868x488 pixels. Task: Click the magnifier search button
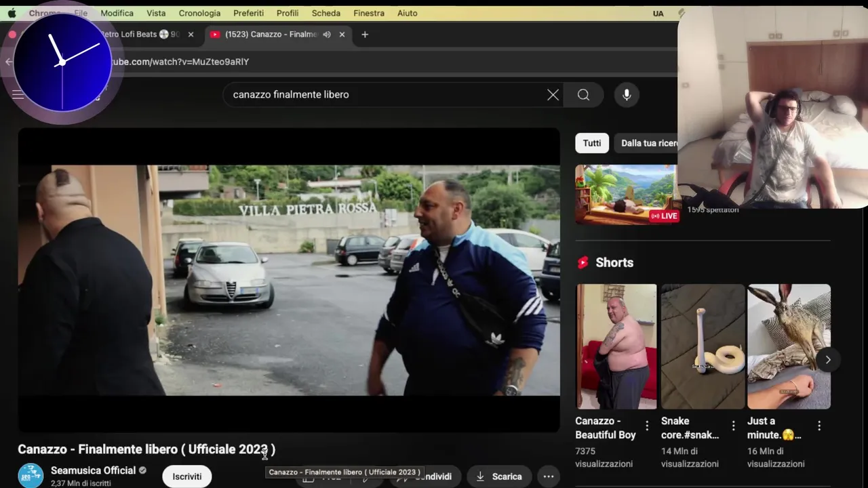(583, 95)
